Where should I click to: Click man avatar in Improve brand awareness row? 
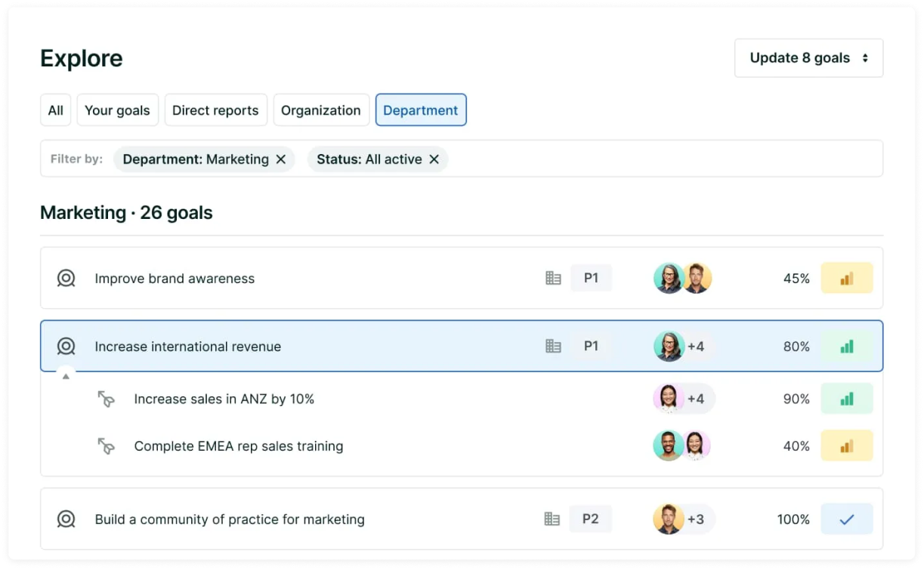pos(697,279)
